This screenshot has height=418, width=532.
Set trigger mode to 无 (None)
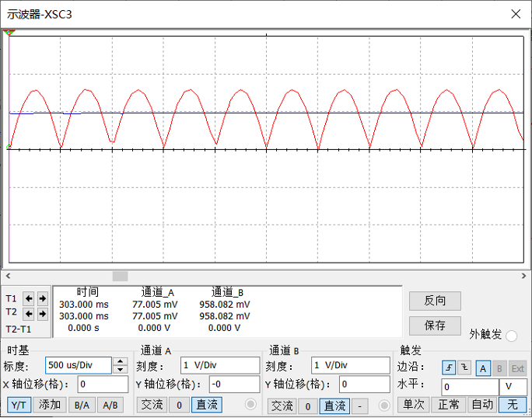point(513,405)
